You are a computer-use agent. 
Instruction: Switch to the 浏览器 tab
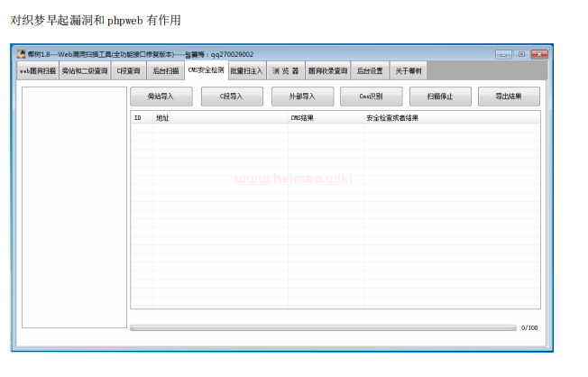[285, 70]
